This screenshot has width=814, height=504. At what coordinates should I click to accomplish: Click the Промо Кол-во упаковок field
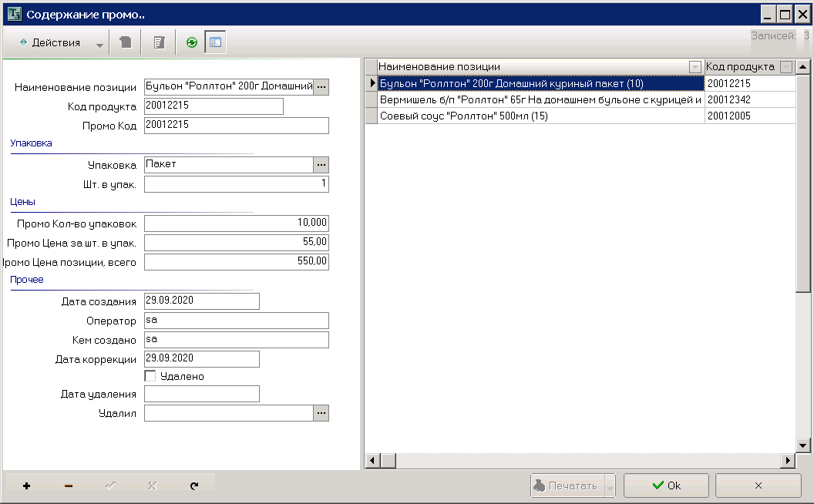pos(237,223)
